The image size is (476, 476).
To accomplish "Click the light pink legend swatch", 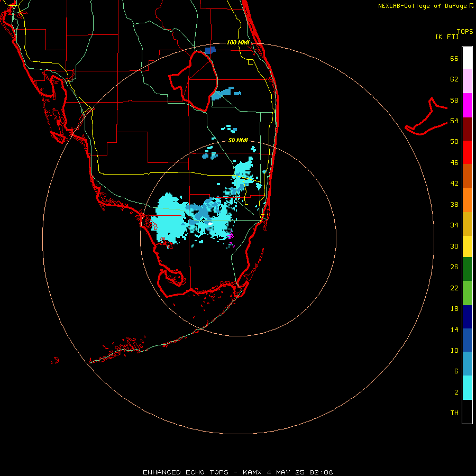I will (467, 81).
